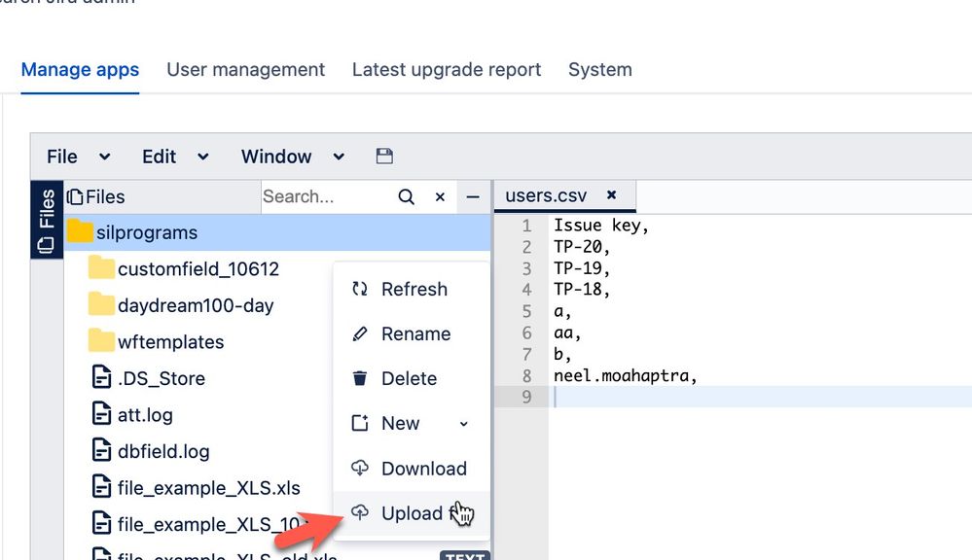Screen dimensions: 972x560
Task: Switch to the Manage apps tab
Action: tap(80, 69)
